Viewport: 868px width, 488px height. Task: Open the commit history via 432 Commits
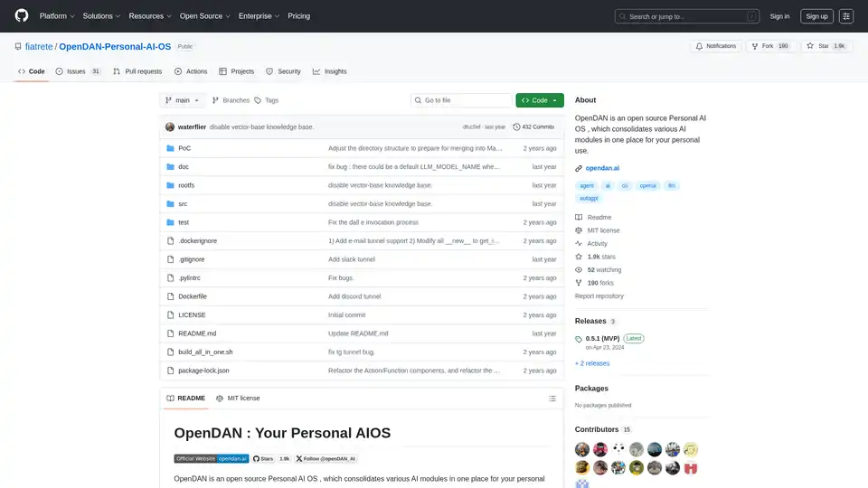(x=533, y=127)
